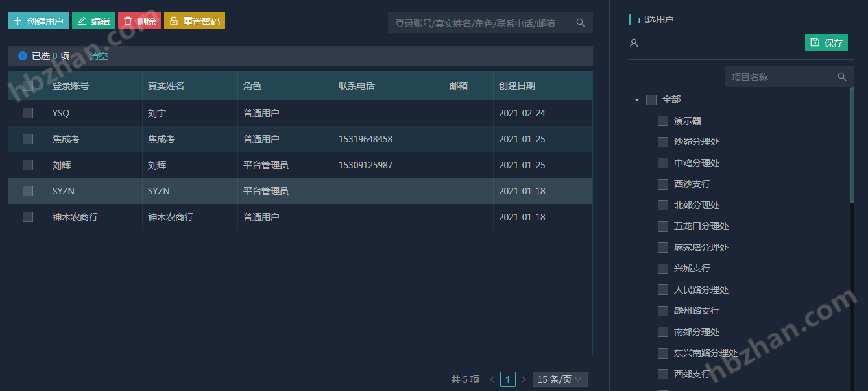This screenshot has width=868, height=391.
Task: Click the pencil icon on 编辑 button
Action: pos(82,21)
